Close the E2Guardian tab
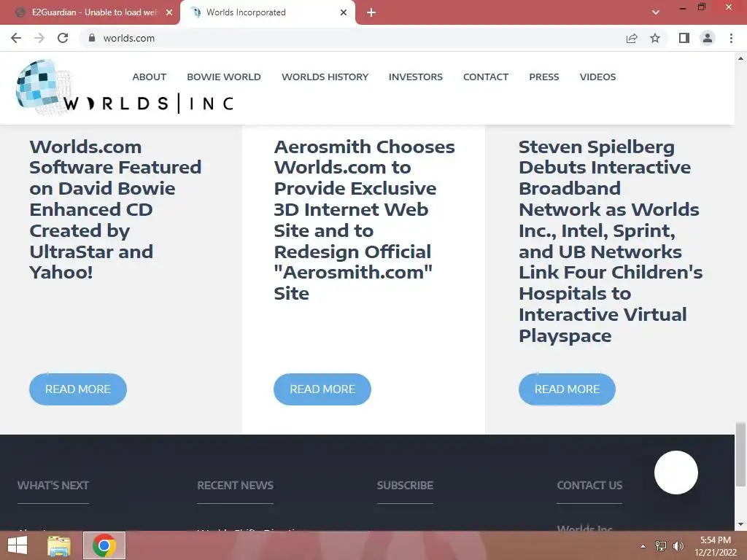747x560 pixels. pyautogui.click(x=169, y=12)
